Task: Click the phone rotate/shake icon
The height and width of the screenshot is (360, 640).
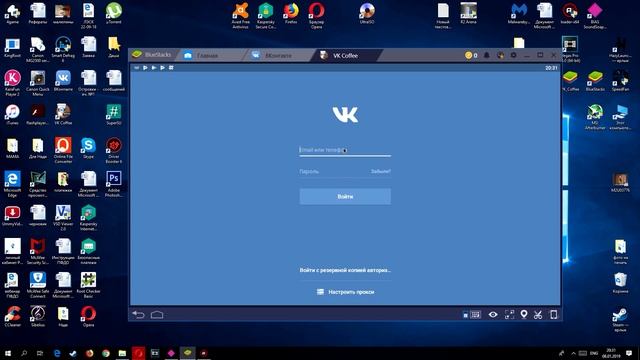Action: 553,314
